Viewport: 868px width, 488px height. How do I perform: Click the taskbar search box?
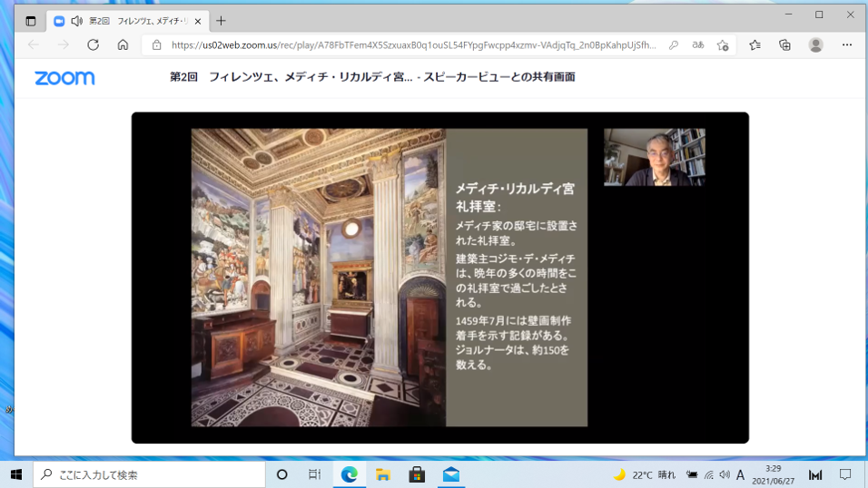coord(150,474)
